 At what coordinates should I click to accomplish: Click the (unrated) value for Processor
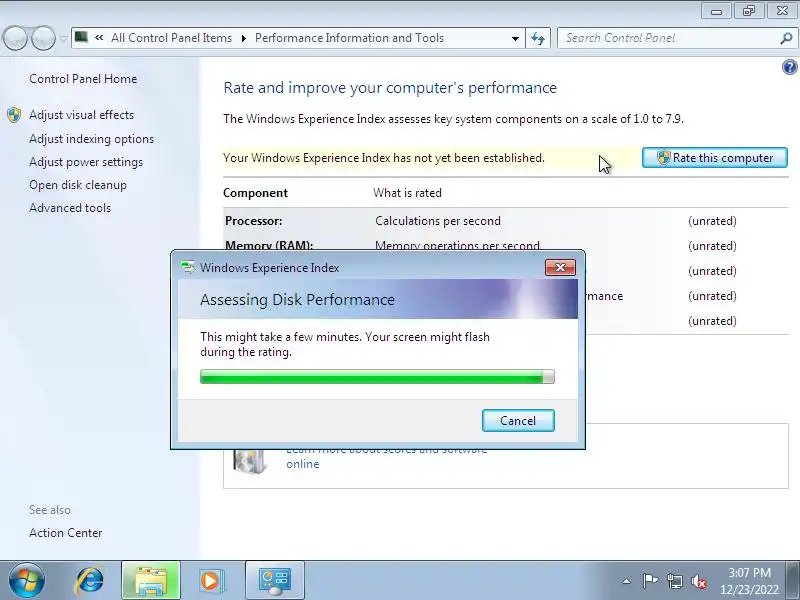pos(712,221)
